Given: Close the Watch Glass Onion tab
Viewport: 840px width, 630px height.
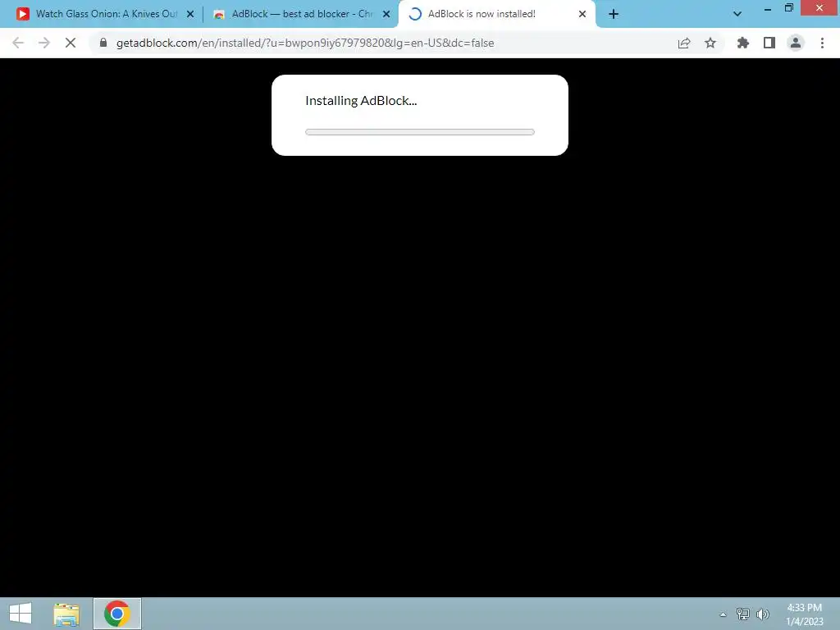Looking at the screenshot, I should [x=190, y=15].
